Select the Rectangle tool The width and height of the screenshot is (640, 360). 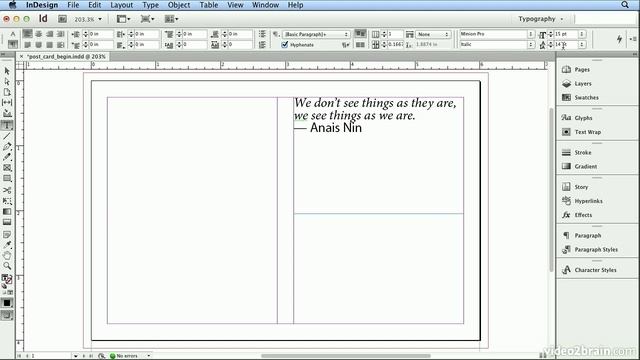(7, 178)
